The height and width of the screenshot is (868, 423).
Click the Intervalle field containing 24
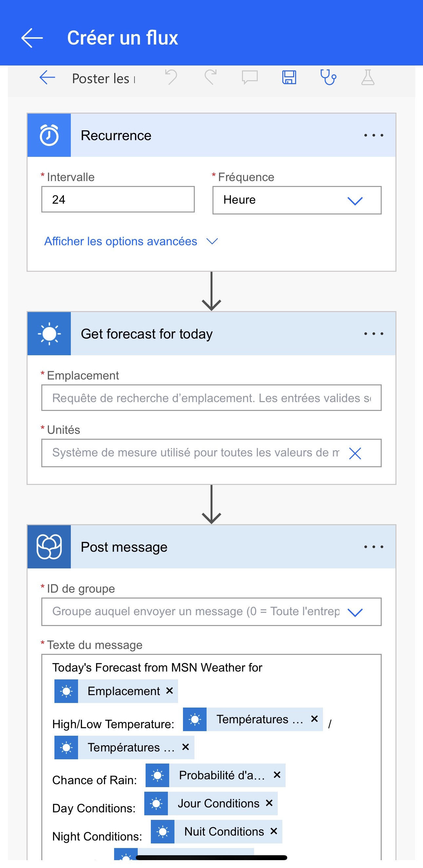pyautogui.click(x=118, y=199)
